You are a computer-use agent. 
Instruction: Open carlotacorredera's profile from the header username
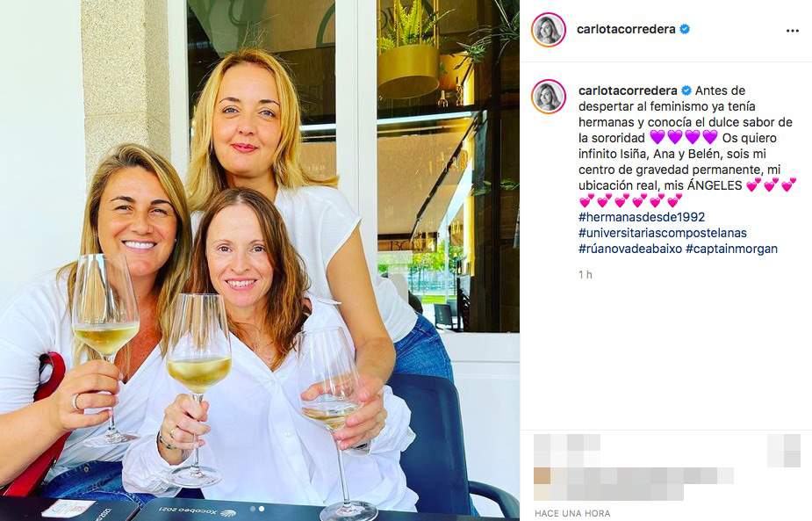point(626,29)
